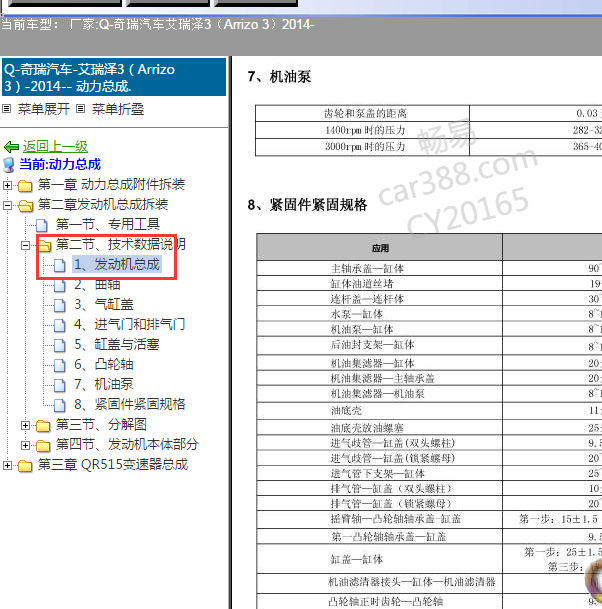Screen dimensions: 602x609
Task: Click table cell 1400rpm 时的压力
Action: point(362,130)
